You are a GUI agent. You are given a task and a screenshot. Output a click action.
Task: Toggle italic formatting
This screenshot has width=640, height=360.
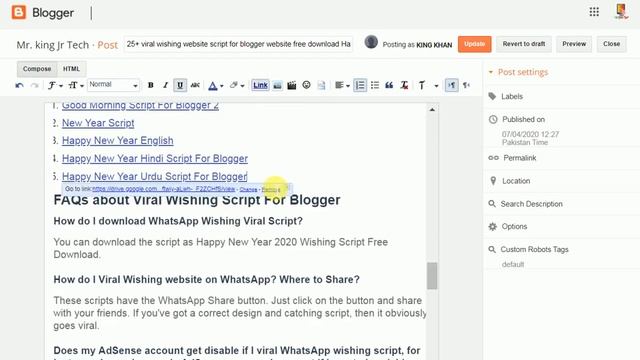point(165,85)
